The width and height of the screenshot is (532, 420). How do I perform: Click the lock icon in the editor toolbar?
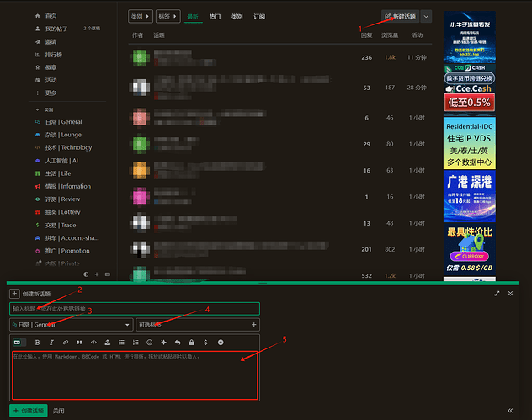point(191,343)
